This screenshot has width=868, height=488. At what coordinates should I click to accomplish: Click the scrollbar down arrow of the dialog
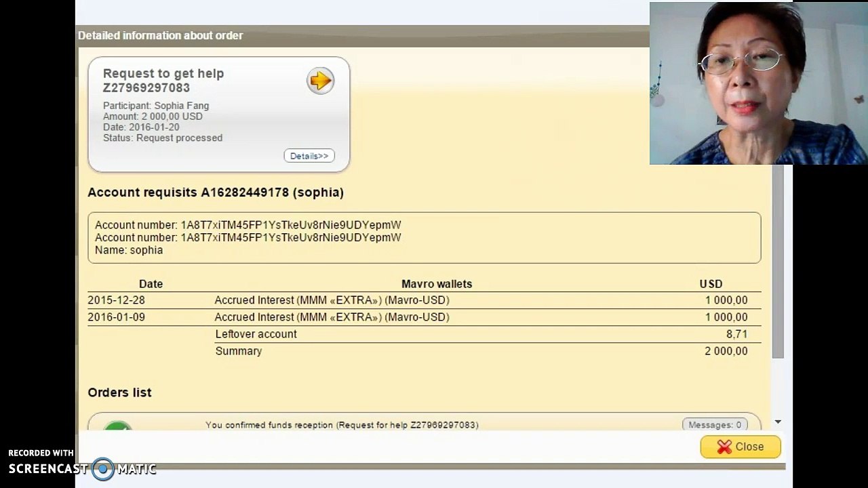778,422
